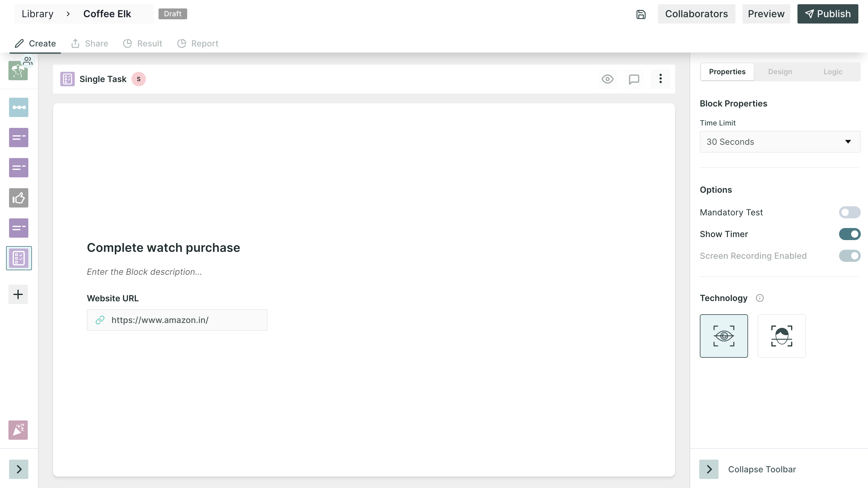868x488 pixels.
Task: Click the 'Single Task' header label
Action: 103,79
